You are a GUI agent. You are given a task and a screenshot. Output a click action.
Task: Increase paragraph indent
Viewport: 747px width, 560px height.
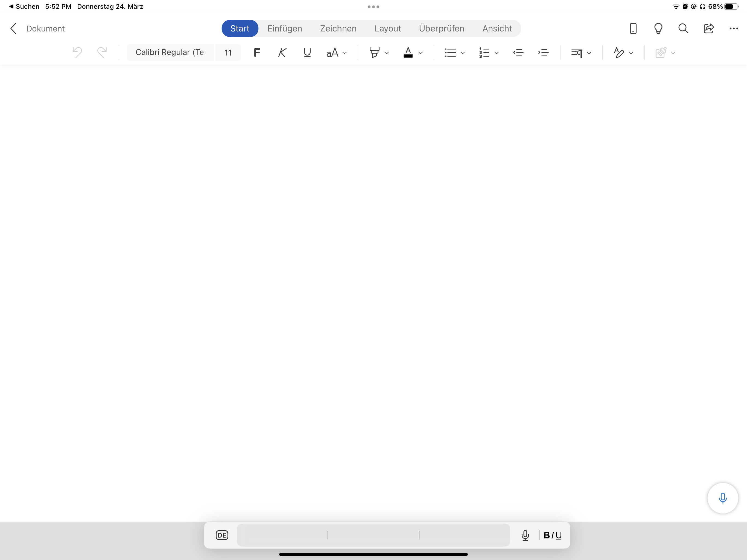coord(543,52)
